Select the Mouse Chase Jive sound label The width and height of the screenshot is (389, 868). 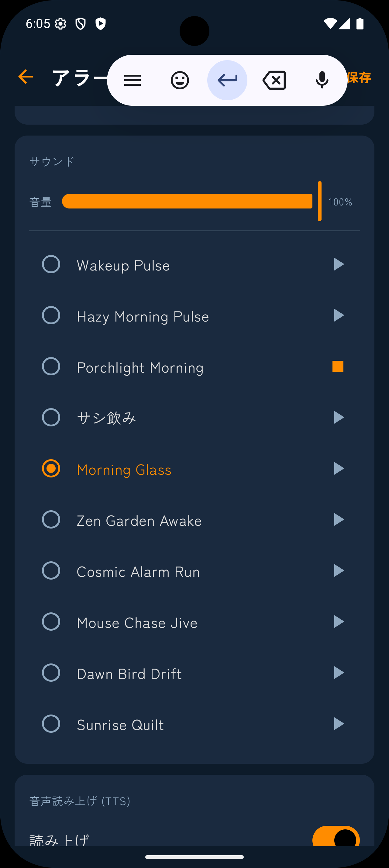(x=137, y=623)
